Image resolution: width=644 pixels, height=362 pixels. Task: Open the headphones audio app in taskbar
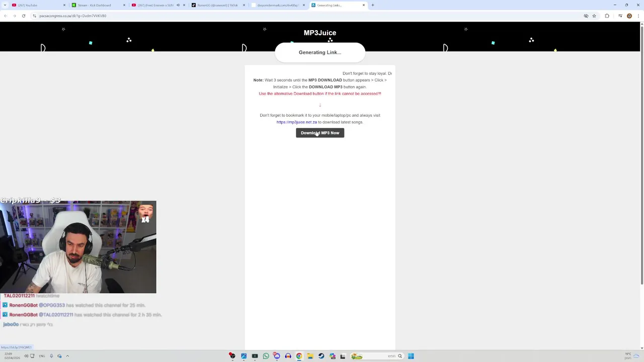pyautogui.click(x=288, y=356)
